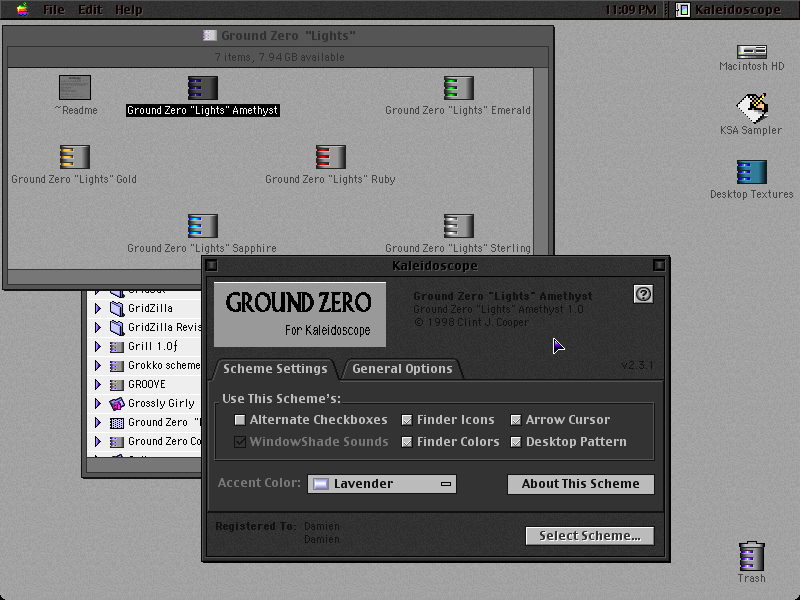Image resolution: width=800 pixels, height=600 pixels.
Task: Open the File menu
Action: (x=54, y=10)
